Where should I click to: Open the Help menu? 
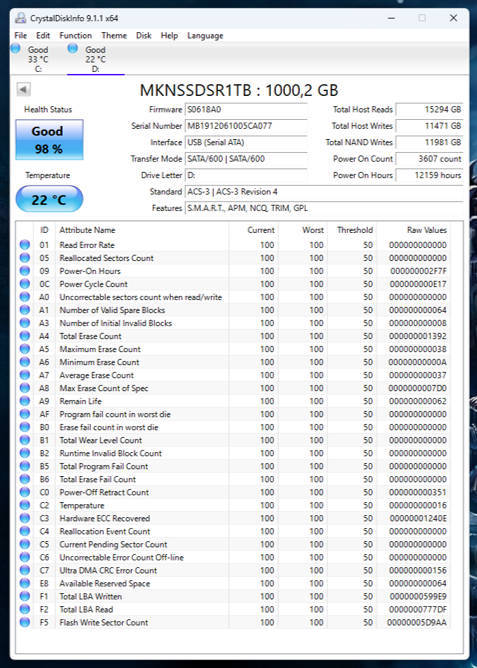(169, 35)
